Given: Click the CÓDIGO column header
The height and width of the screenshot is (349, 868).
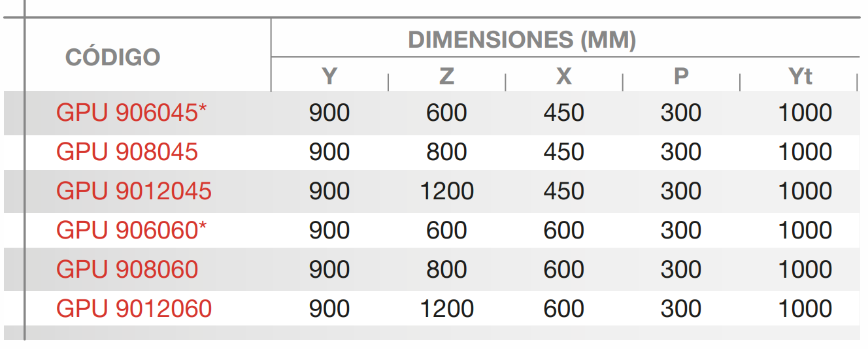Looking at the screenshot, I should [112, 58].
